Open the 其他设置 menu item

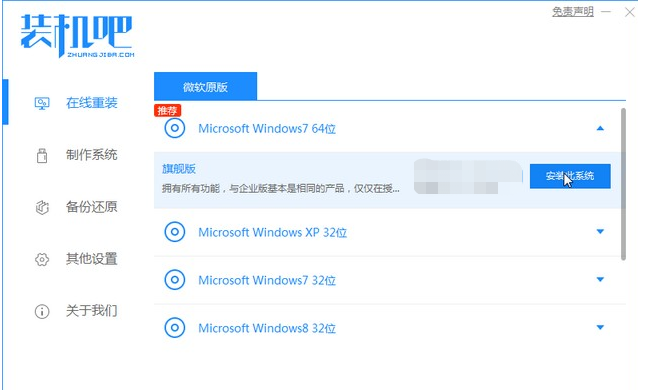91,259
